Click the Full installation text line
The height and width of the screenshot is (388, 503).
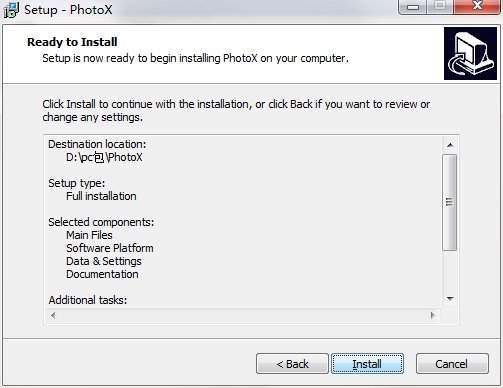101,196
